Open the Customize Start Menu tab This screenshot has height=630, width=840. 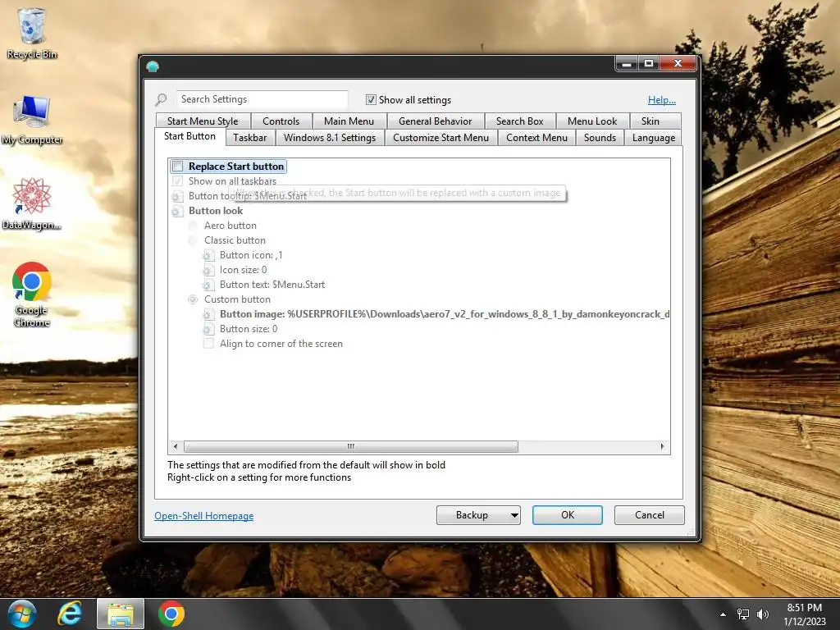441,138
